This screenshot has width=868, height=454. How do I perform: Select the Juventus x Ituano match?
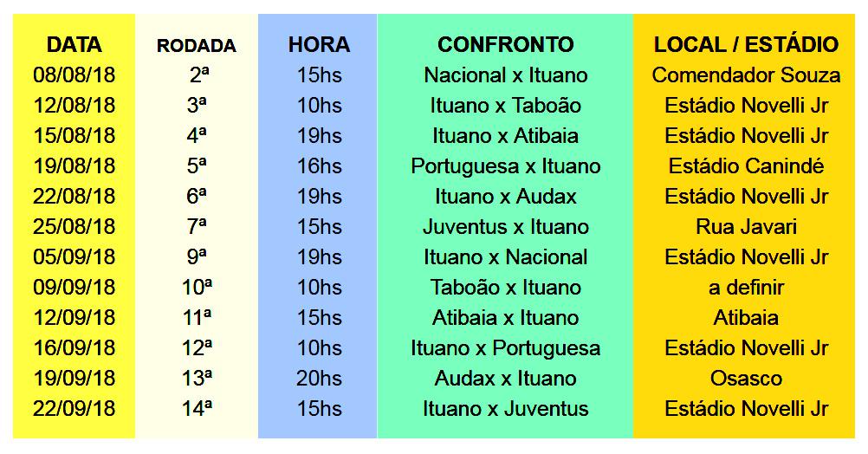point(505,226)
